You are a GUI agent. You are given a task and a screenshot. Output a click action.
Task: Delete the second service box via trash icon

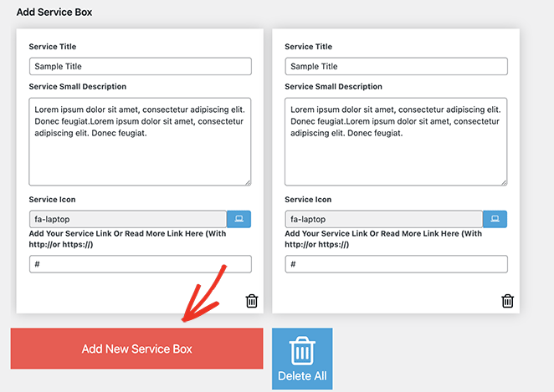507,301
